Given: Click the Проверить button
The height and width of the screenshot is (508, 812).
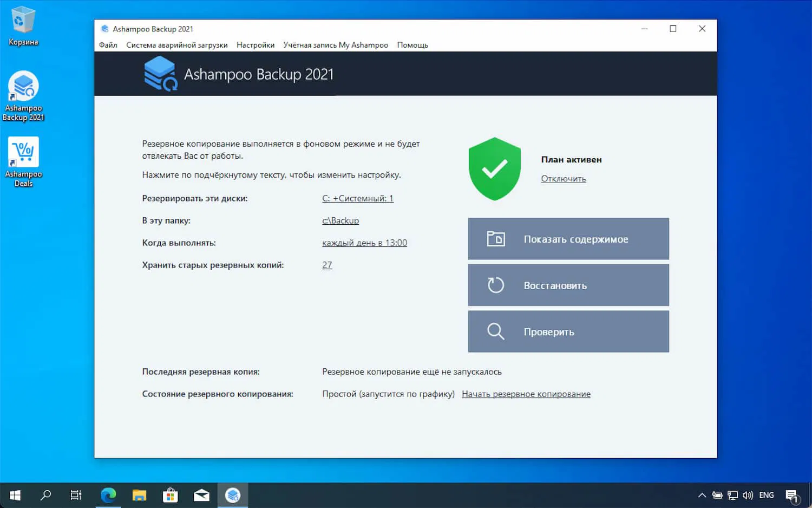Looking at the screenshot, I should pyautogui.click(x=568, y=331).
